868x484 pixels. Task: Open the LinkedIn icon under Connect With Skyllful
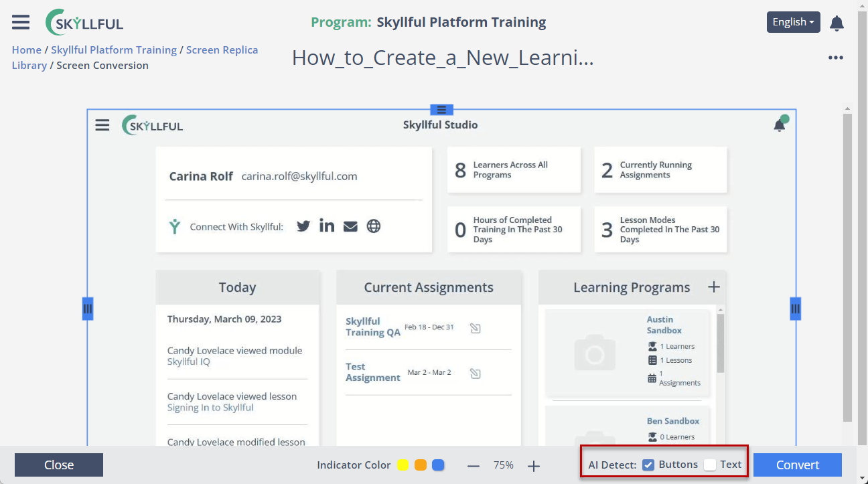click(x=327, y=226)
